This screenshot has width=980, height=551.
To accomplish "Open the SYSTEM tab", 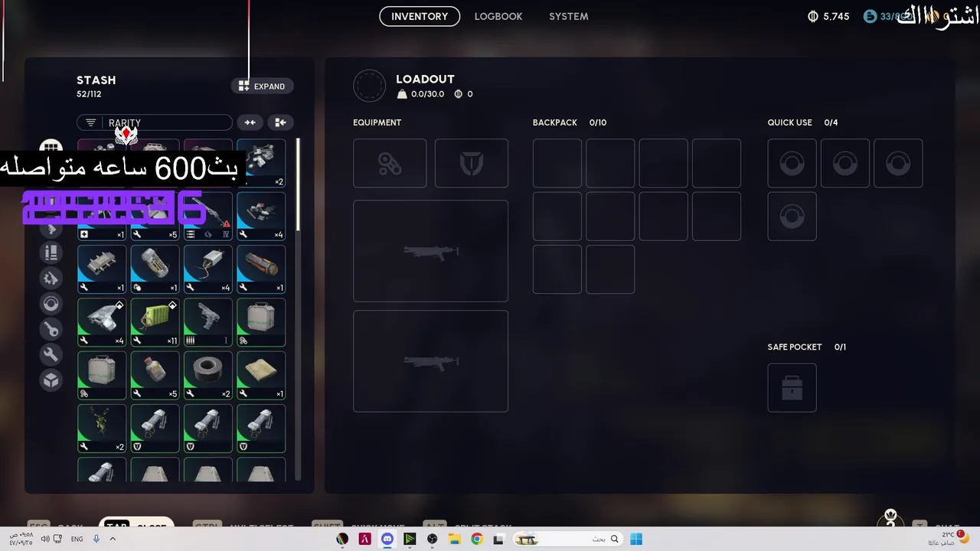I will click(568, 16).
